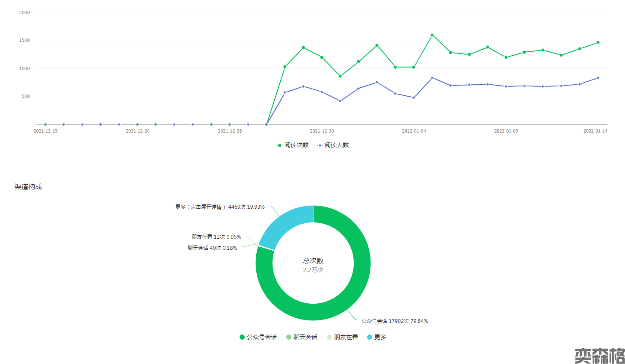Click the 公众号会话 17902次 79.84% label
625x364 pixels.
(394, 321)
